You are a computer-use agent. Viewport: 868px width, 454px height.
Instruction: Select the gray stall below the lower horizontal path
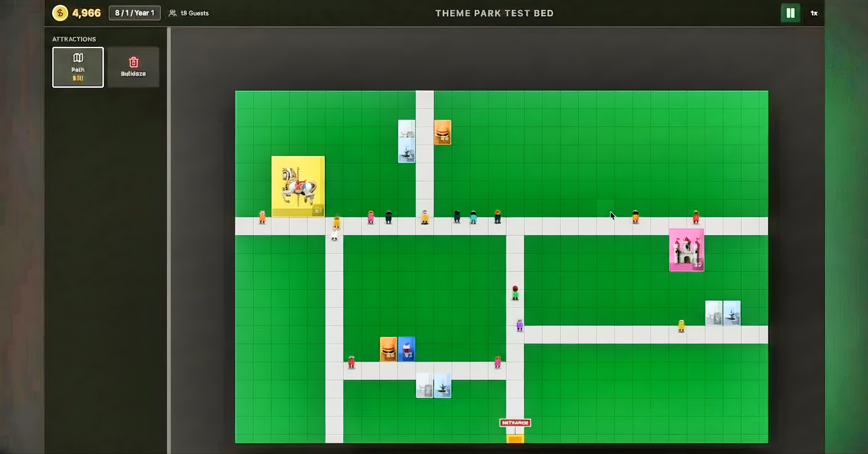pyautogui.click(x=424, y=386)
